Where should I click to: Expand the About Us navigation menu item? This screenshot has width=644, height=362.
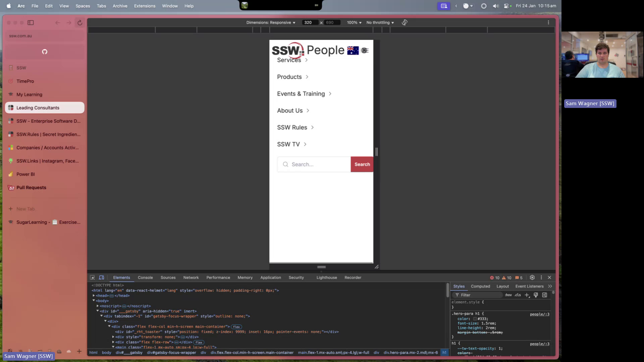[293, 111]
